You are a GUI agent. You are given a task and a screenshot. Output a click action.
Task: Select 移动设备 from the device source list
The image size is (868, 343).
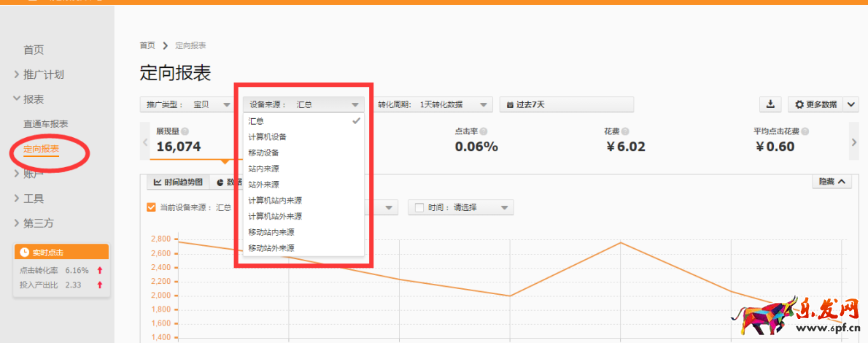263,153
